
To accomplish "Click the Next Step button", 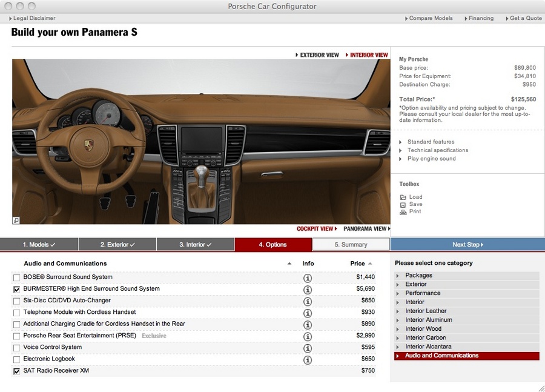I will [467, 245].
